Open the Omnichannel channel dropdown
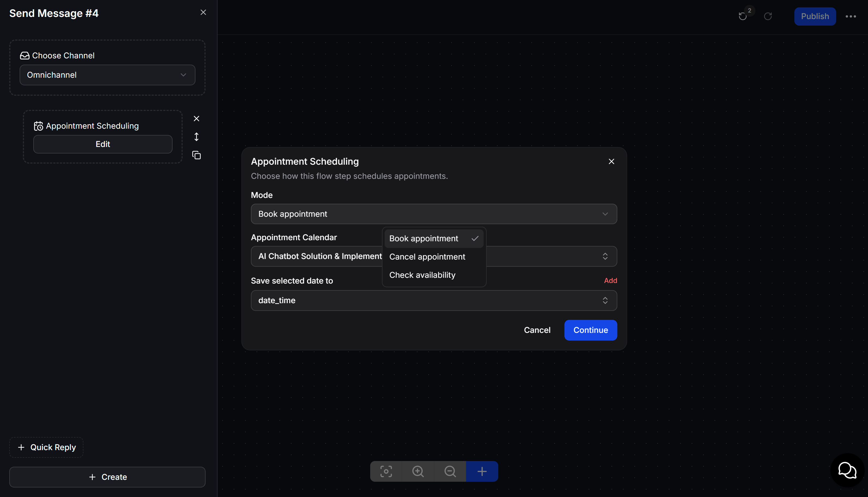Image resolution: width=868 pixels, height=497 pixels. pyautogui.click(x=107, y=75)
